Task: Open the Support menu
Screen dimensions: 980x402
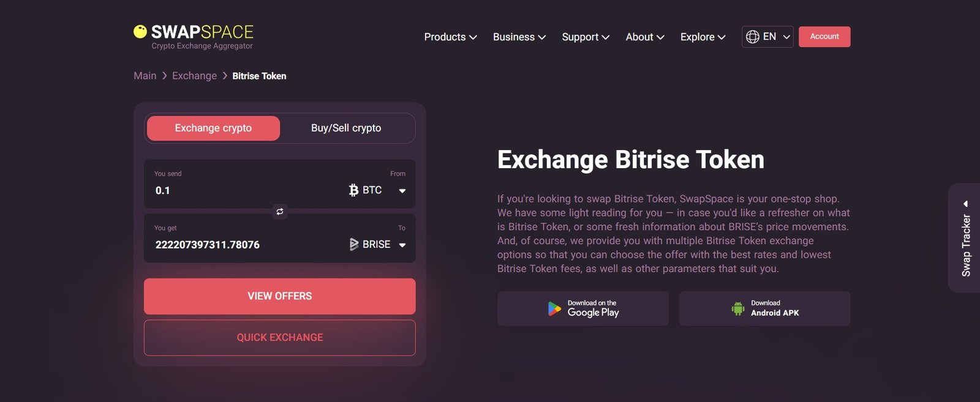Action: click(586, 37)
